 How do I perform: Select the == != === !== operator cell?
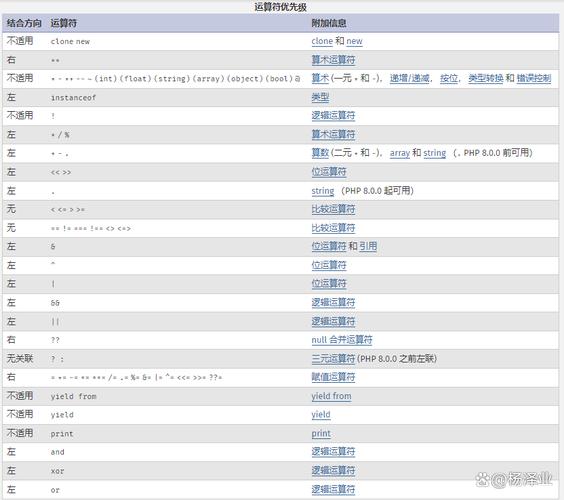pos(91,228)
